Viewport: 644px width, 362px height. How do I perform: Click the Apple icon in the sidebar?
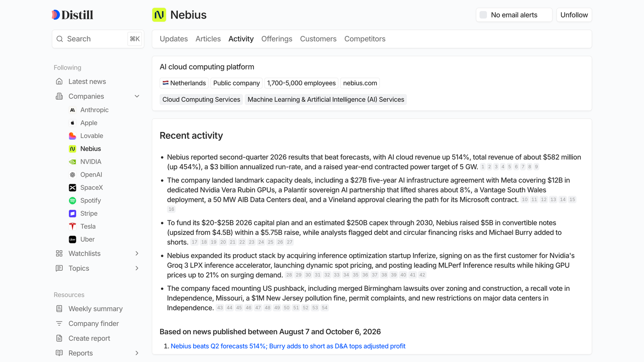pyautogui.click(x=72, y=123)
